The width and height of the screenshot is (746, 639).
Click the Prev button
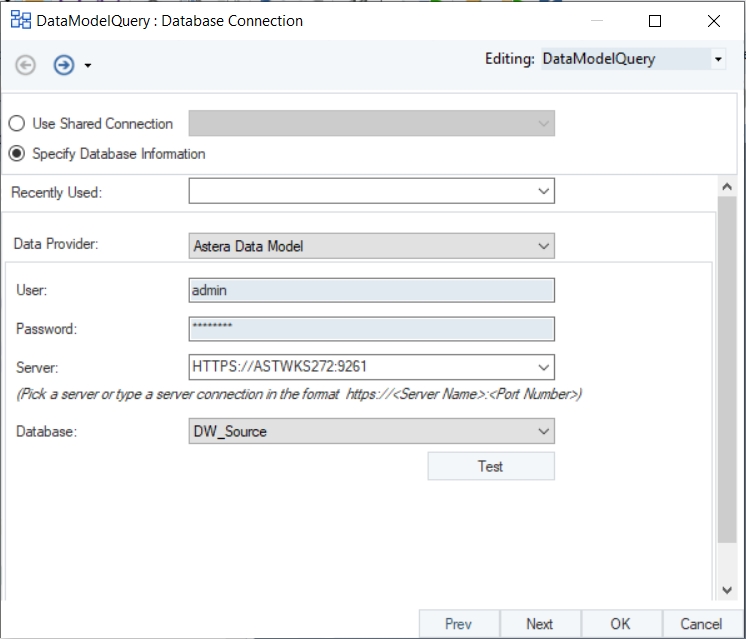pyautogui.click(x=458, y=623)
